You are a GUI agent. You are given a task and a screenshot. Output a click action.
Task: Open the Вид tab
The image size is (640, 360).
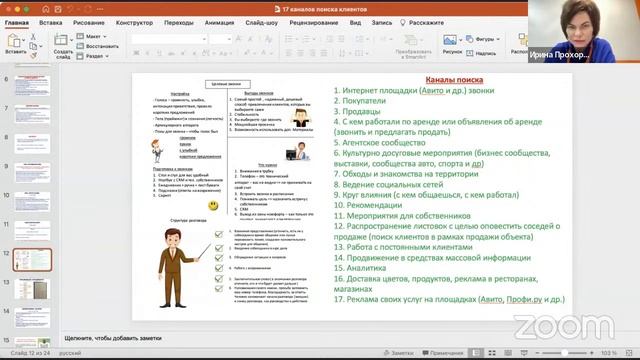355,23
